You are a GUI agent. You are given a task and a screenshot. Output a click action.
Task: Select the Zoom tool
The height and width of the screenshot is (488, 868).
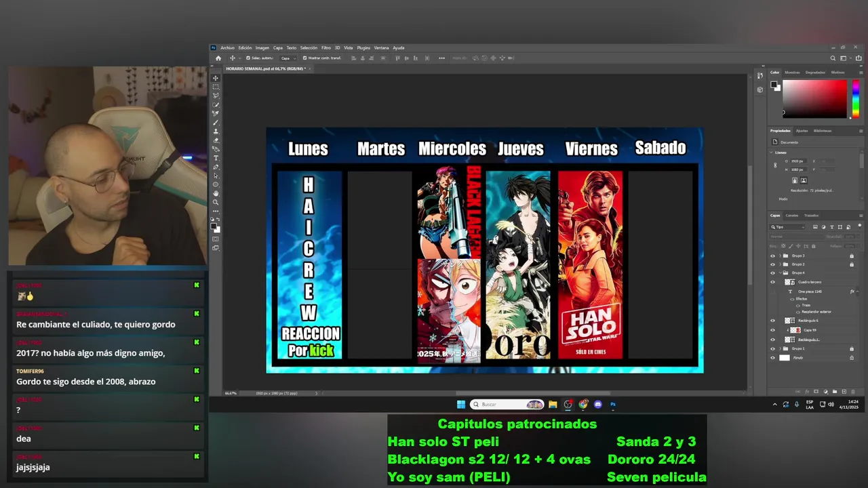tap(216, 202)
